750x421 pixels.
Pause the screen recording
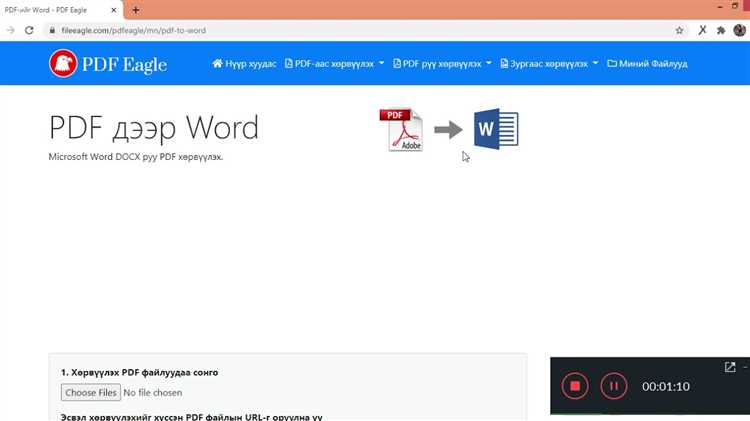614,386
